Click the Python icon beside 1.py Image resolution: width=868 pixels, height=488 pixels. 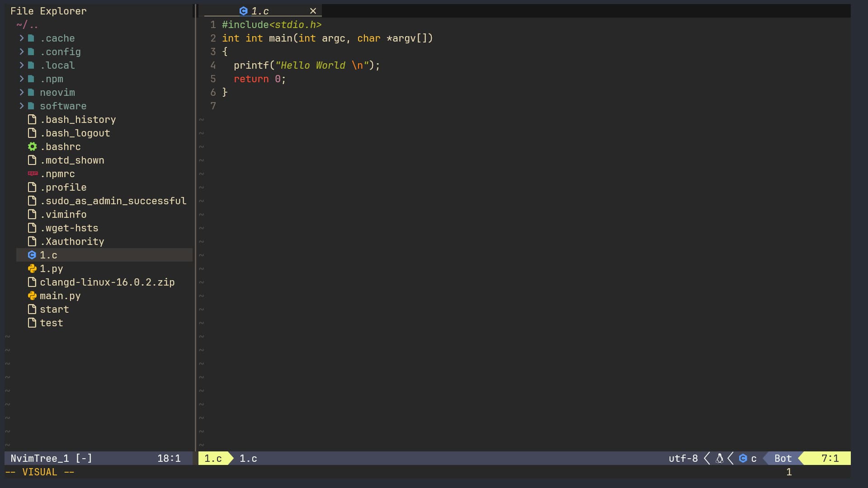click(32, 268)
